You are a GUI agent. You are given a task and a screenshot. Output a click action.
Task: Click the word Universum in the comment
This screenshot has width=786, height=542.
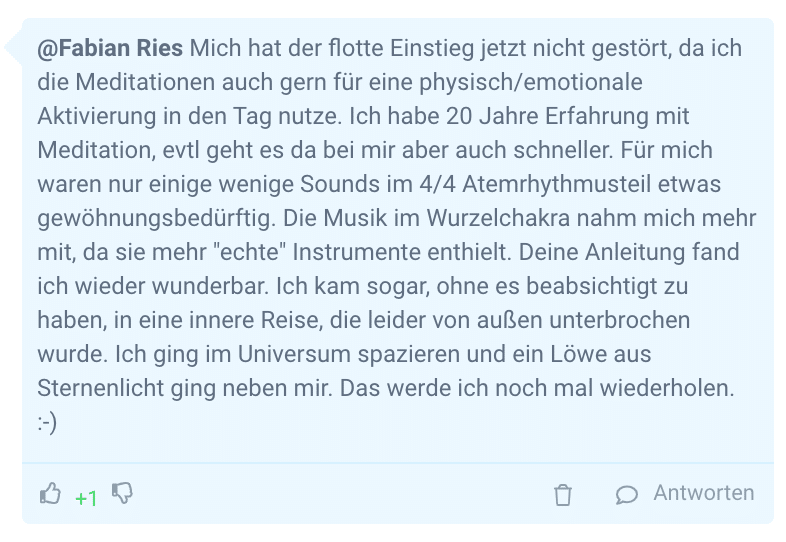point(294,354)
